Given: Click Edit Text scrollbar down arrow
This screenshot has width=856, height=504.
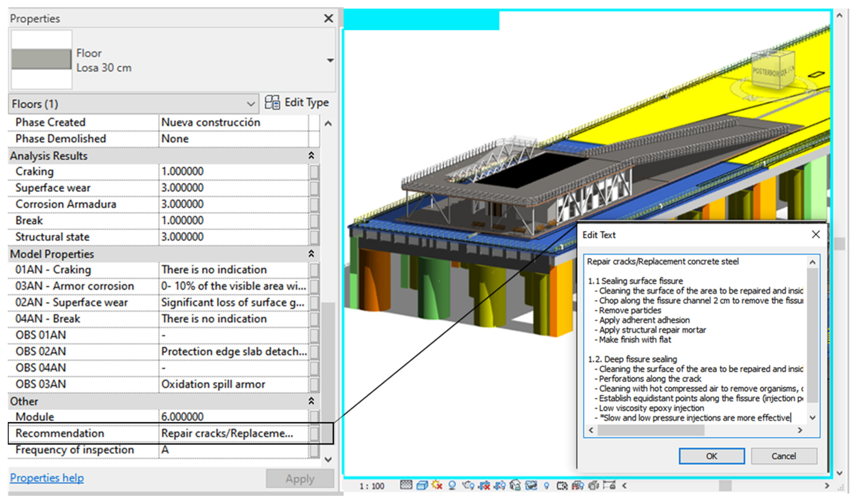Looking at the screenshot, I should [x=813, y=418].
